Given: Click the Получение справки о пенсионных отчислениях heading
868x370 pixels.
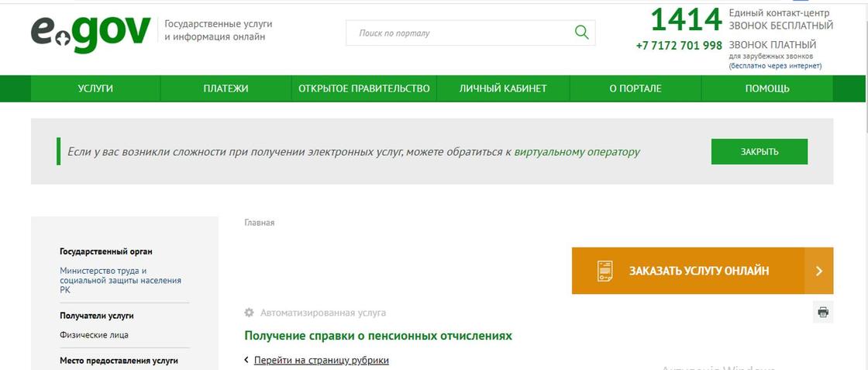Looking at the screenshot, I should [x=378, y=336].
